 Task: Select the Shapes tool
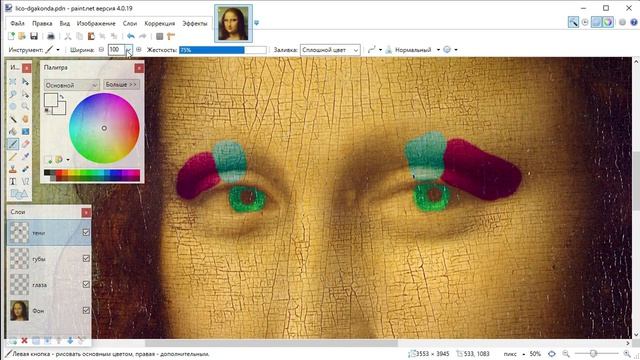[x=19, y=194]
